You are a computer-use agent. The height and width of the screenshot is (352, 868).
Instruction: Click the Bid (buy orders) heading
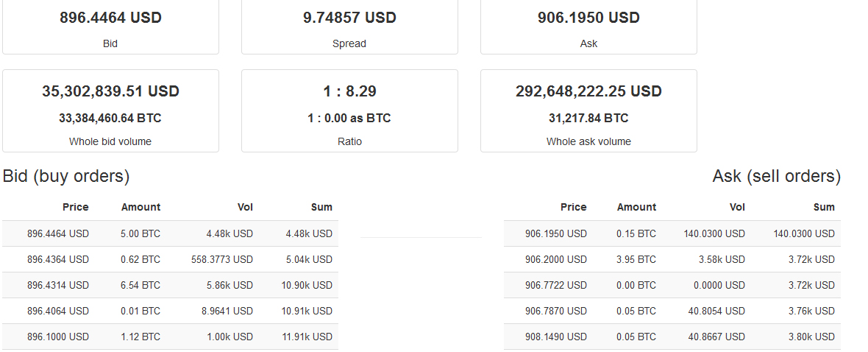point(66,176)
